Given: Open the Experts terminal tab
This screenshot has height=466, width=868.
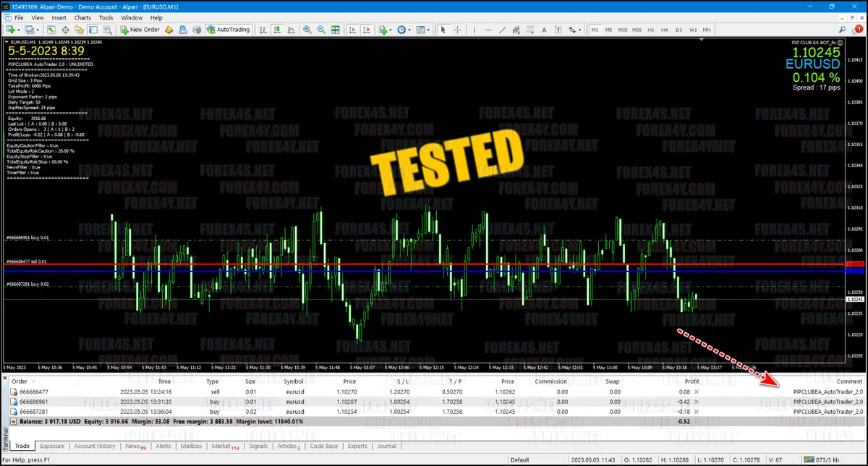Looking at the screenshot, I should point(357,446).
